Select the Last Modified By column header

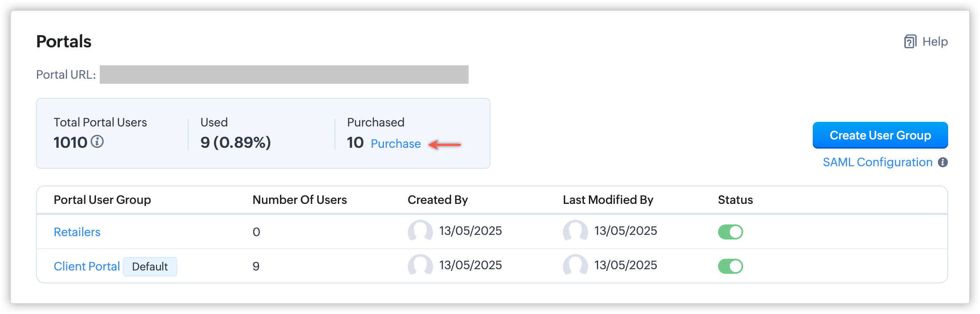pos(608,200)
